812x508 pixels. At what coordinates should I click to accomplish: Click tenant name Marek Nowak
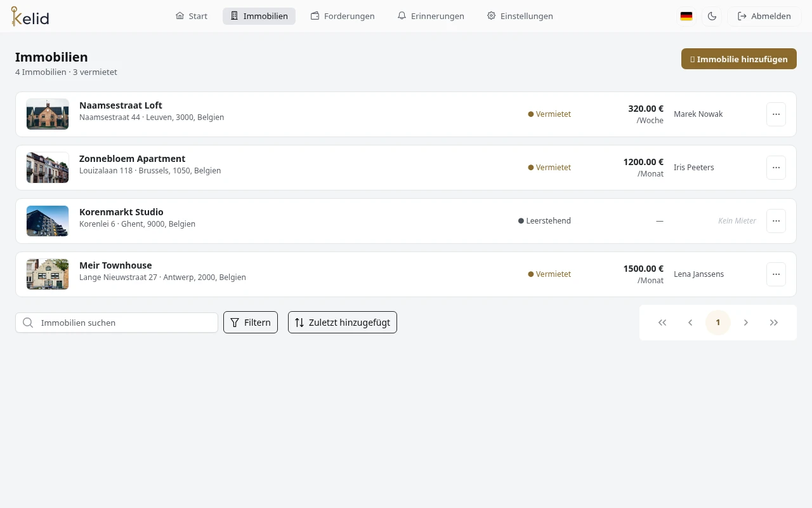click(698, 114)
